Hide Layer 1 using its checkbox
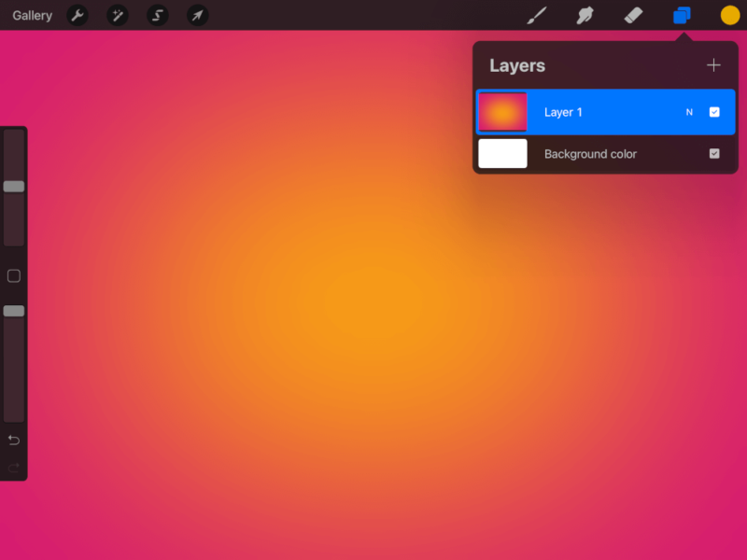 point(715,111)
